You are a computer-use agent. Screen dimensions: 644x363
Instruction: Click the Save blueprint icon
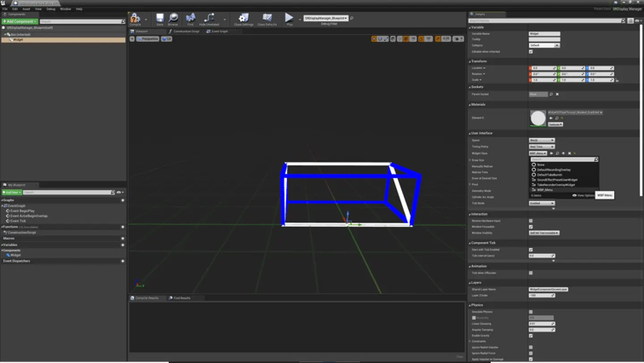(x=159, y=18)
